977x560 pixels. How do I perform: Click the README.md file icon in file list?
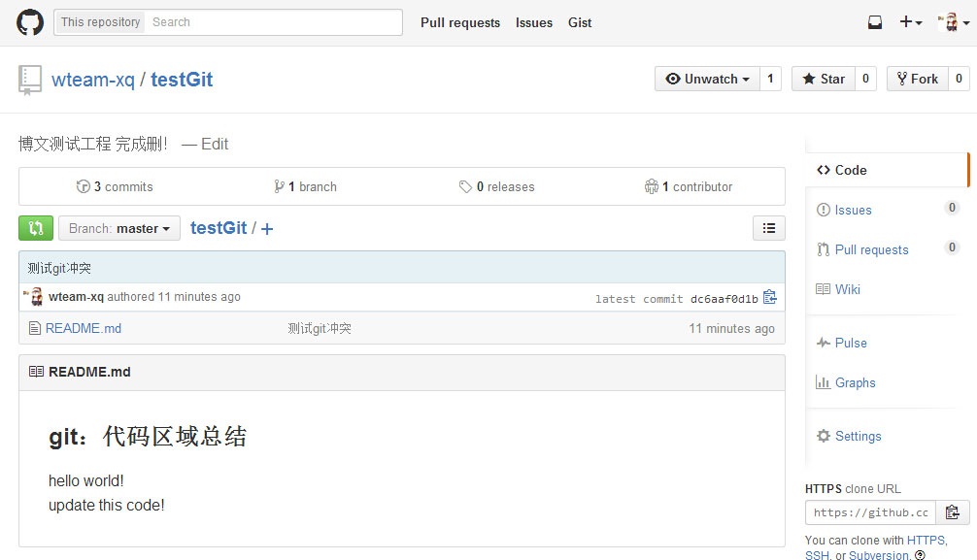coord(35,328)
